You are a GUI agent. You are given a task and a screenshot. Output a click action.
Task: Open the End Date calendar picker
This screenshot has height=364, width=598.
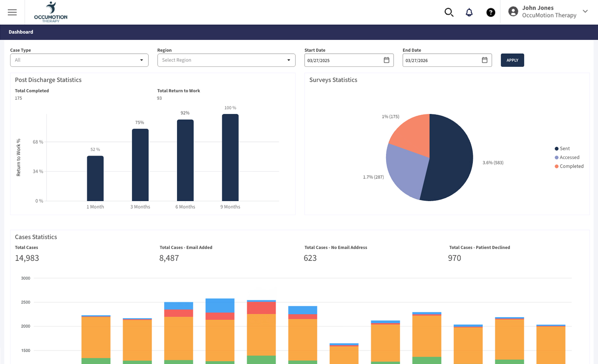click(485, 60)
